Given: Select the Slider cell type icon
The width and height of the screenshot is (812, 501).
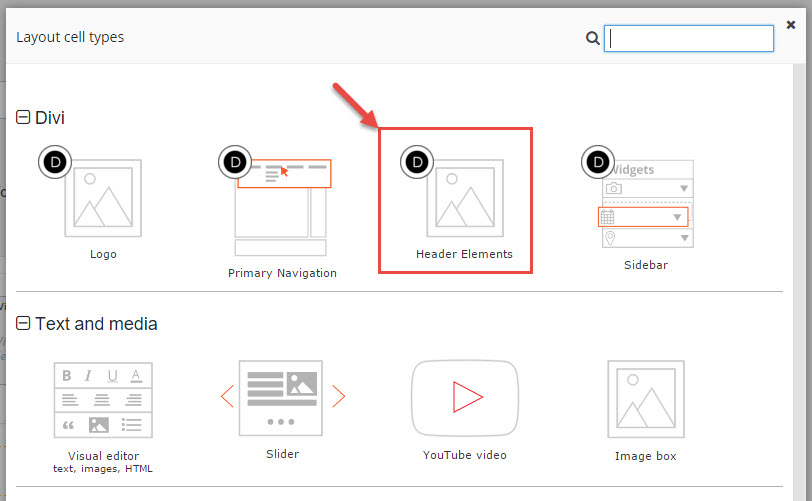Looking at the screenshot, I should (x=282, y=398).
